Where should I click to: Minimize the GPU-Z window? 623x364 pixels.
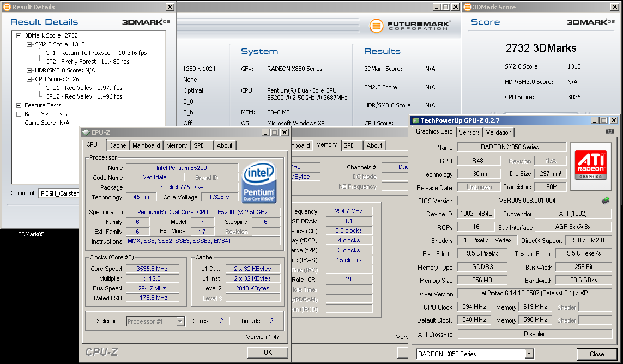click(595, 120)
